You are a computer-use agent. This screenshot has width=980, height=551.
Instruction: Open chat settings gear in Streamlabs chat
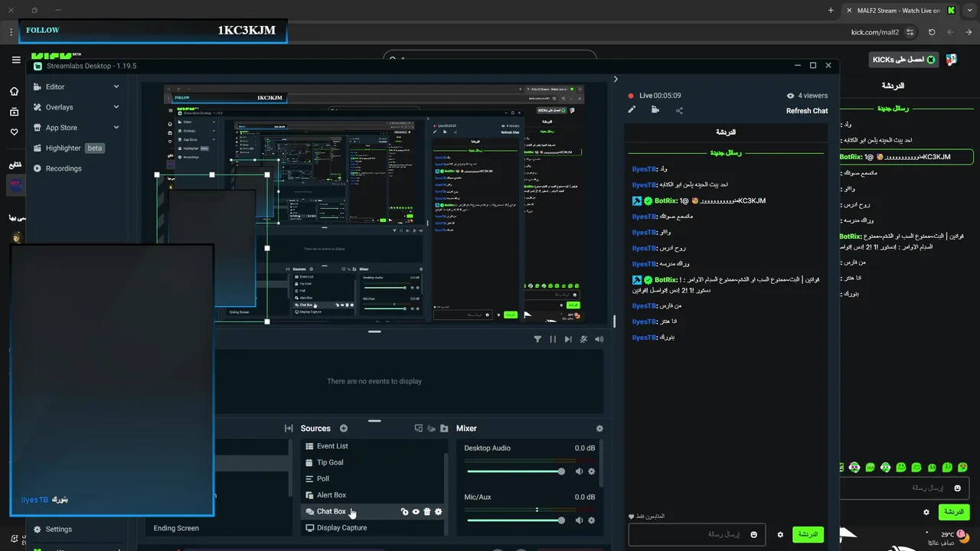pos(780,535)
